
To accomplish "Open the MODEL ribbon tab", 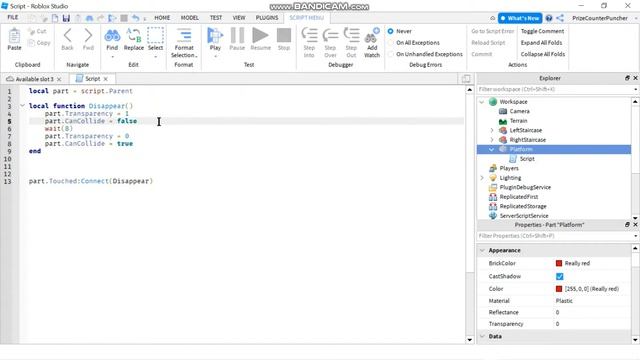I will tap(190, 18).
